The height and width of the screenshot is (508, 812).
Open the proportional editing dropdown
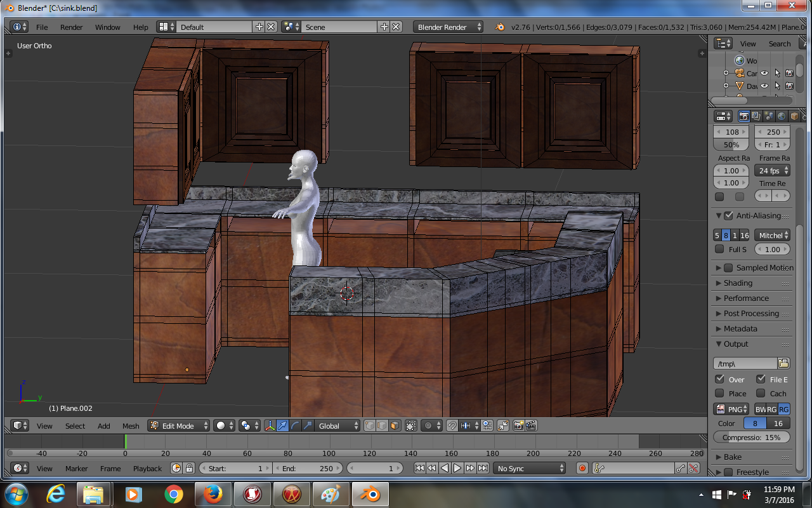point(431,425)
